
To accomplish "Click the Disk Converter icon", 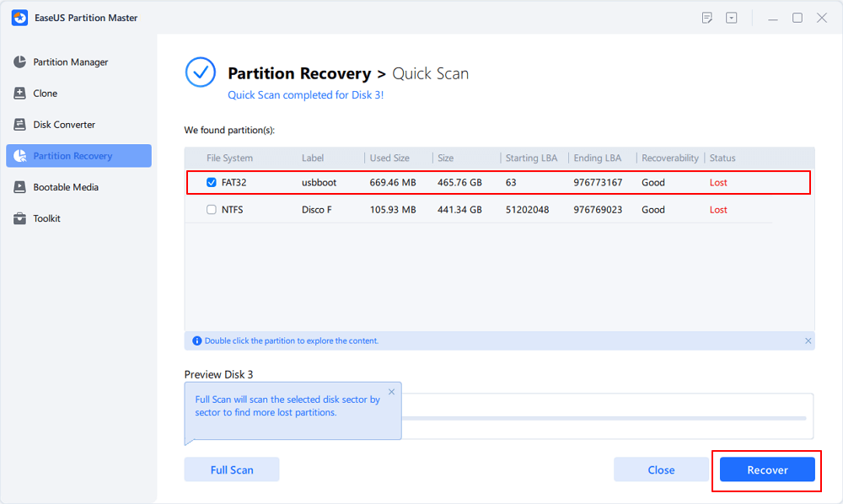I will click(19, 125).
